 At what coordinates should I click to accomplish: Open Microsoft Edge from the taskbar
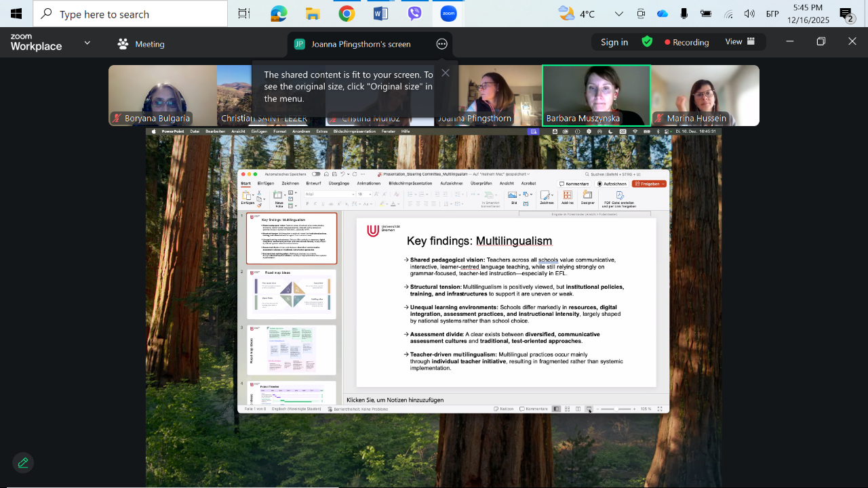pyautogui.click(x=279, y=14)
